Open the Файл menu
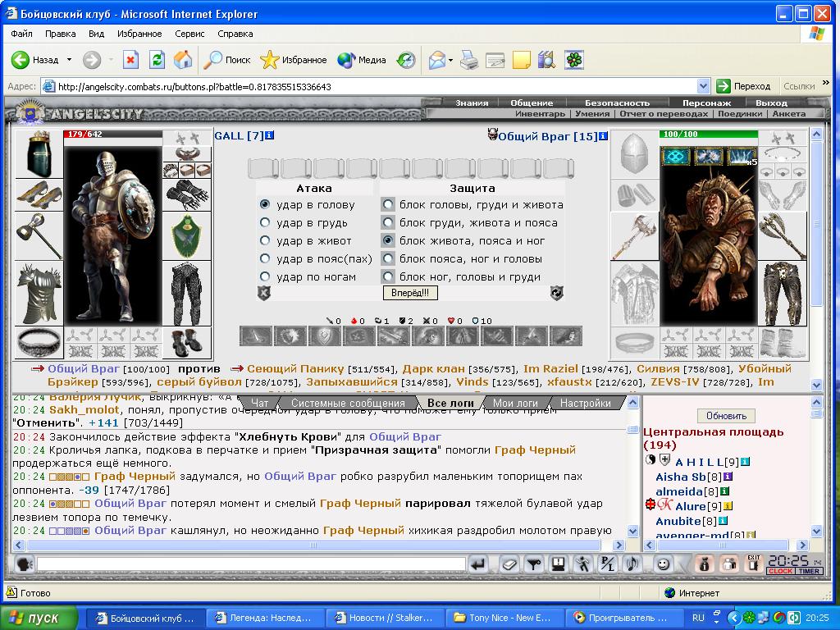The width and height of the screenshot is (840, 630). pos(21,33)
